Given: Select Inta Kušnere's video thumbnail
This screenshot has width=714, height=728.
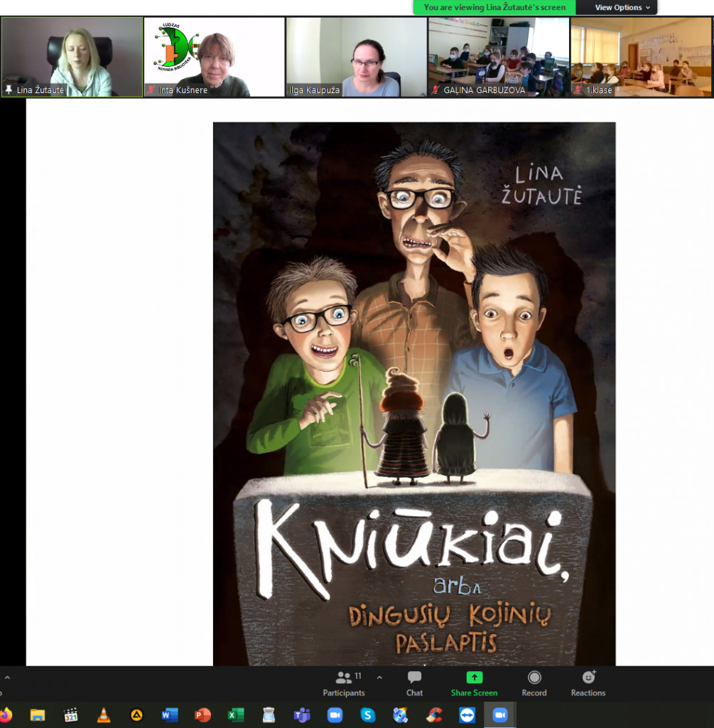Looking at the screenshot, I should click(215, 57).
